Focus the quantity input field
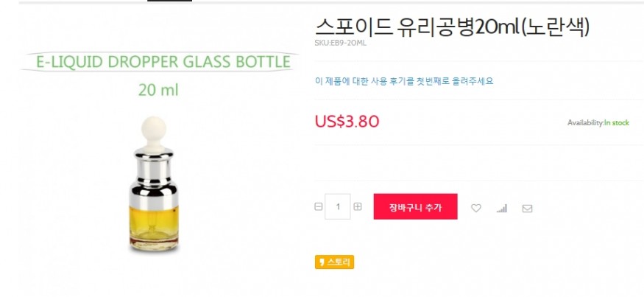 pos(338,207)
